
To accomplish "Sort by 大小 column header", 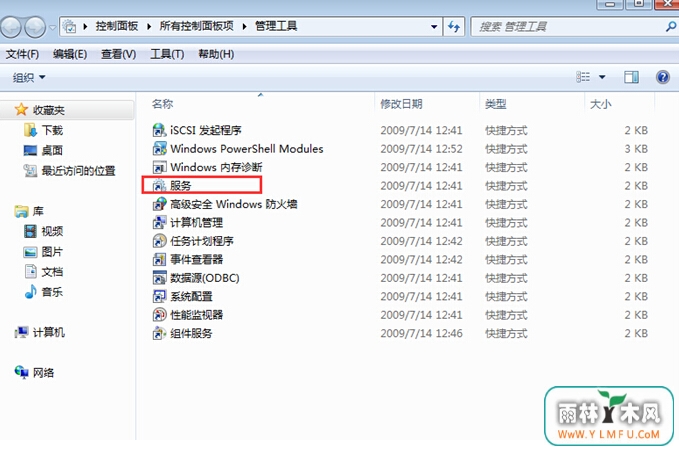I will pyautogui.click(x=600, y=104).
